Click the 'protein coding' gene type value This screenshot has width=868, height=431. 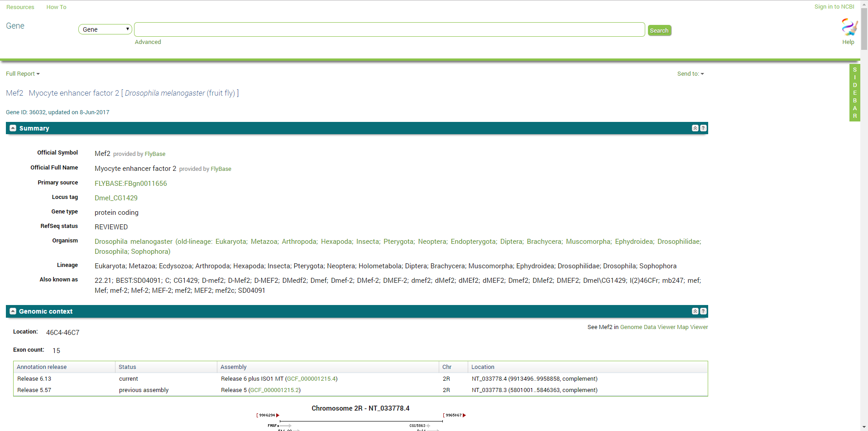point(116,213)
